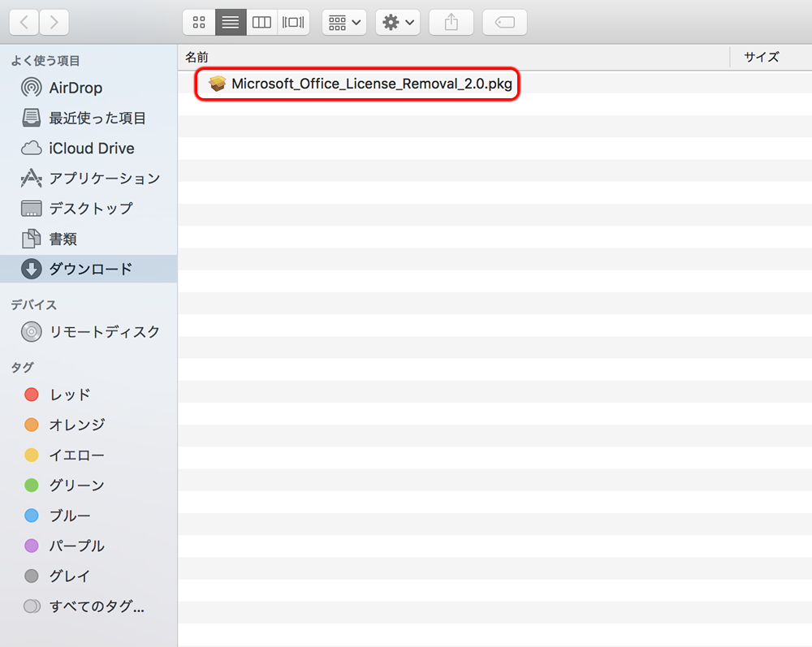The height and width of the screenshot is (647, 812).
Task: Filter by the グレイ tag label
Action: click(70, 576)
